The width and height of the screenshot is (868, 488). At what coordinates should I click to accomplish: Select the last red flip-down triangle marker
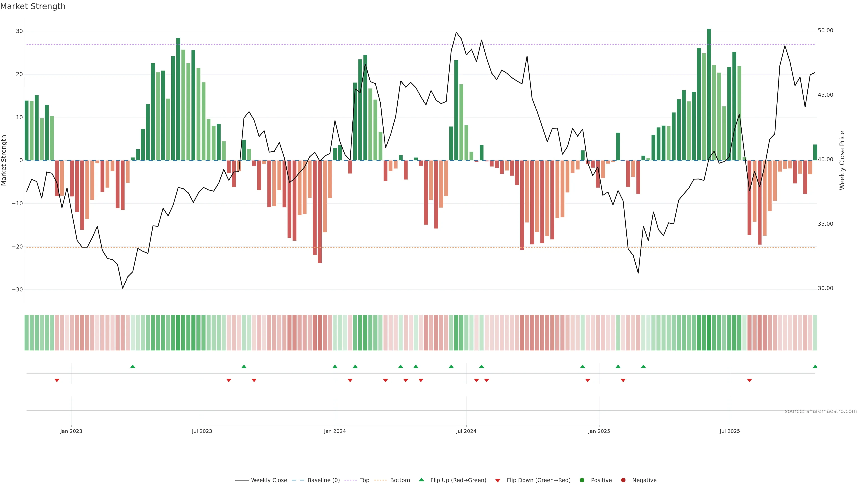pos(749,380)
